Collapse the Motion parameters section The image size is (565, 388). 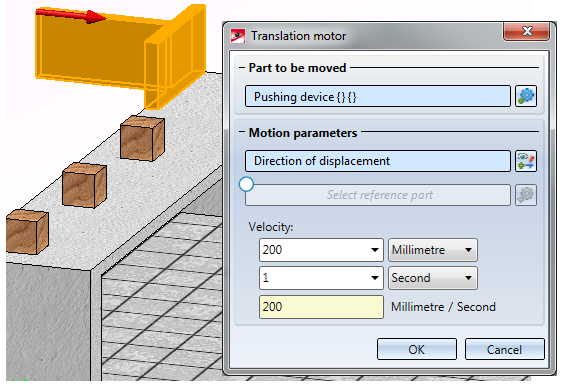pyautogui.click(x=242, y=133)
